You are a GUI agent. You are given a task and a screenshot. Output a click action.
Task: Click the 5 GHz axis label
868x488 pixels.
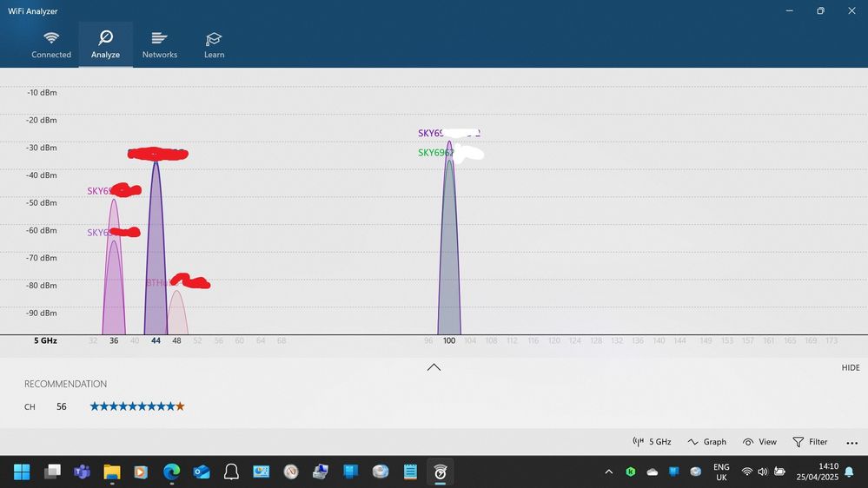45,341
